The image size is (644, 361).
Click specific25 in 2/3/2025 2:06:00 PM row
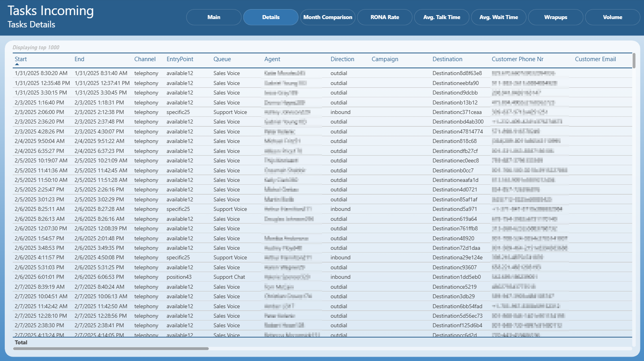click(178, 112)
